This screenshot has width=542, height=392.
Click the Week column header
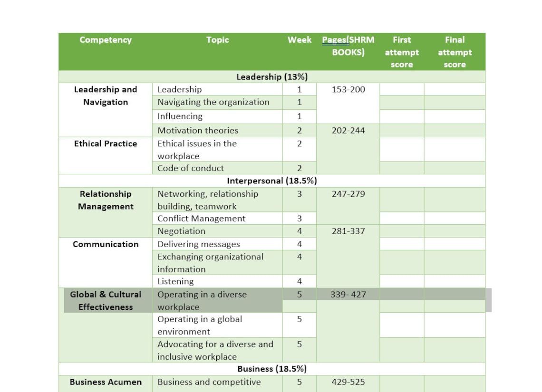point(300,40)
